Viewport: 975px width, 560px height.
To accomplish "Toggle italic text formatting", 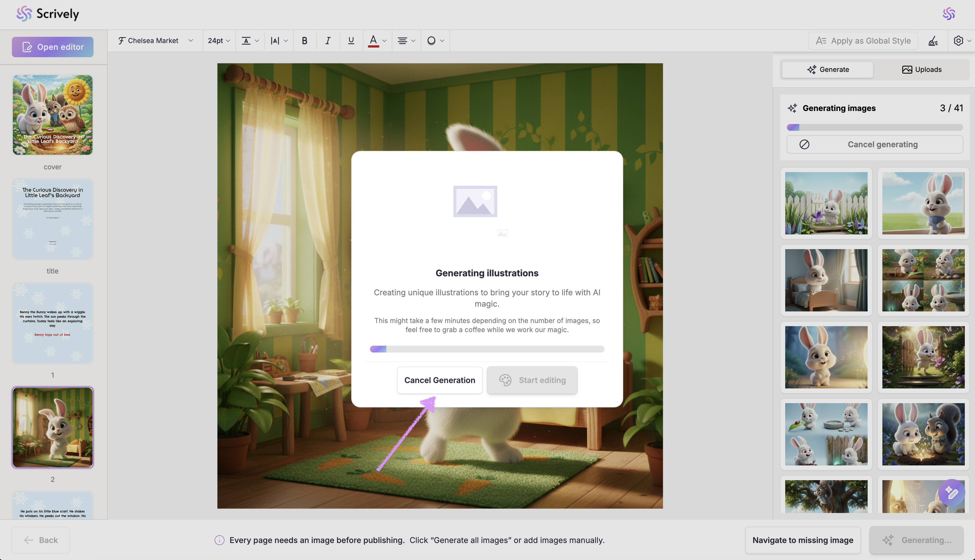I will pyautogui.click(x=328, y=41).
